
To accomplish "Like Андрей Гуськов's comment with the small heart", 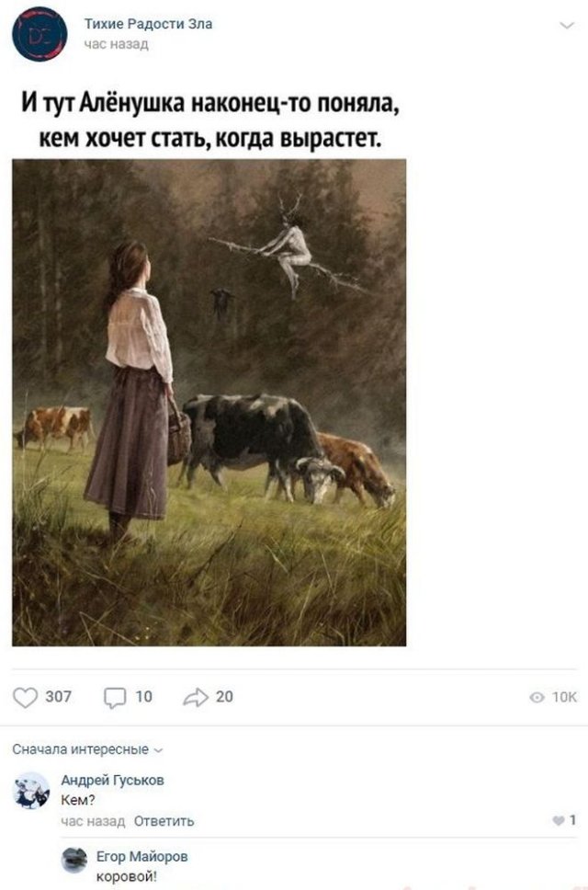I will (560, 821).
